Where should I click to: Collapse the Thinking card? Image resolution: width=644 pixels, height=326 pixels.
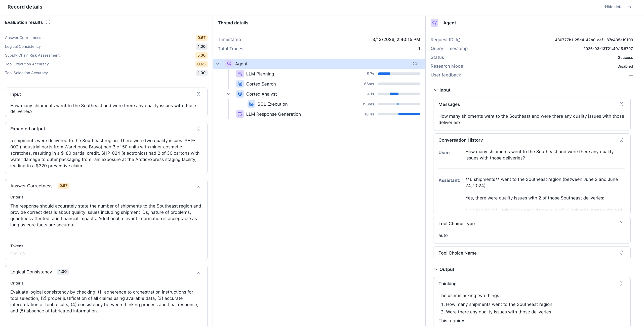(x=621, y=284)
